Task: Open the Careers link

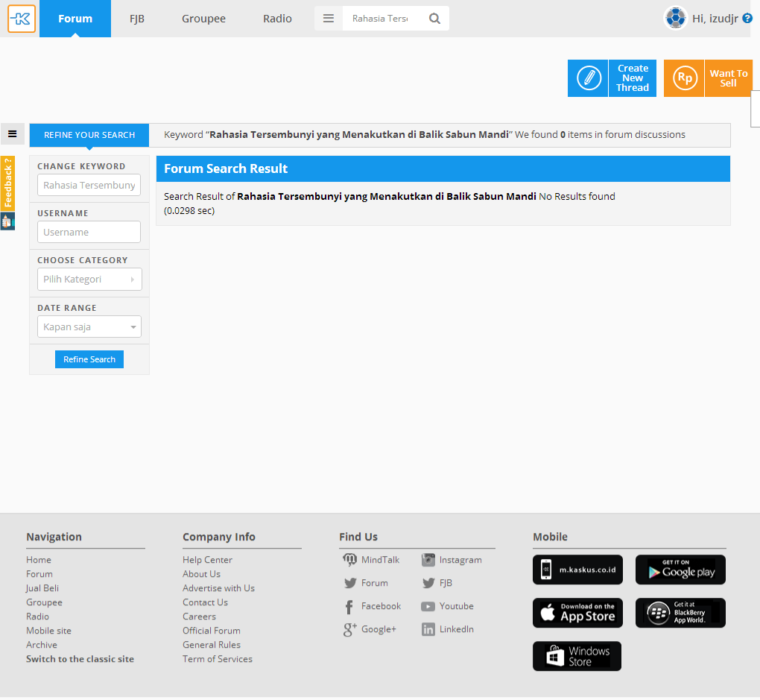Action: (199, 617)
